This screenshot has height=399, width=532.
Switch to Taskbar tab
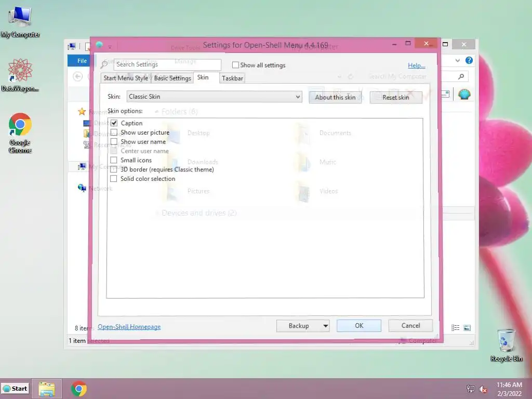coord(232,78)
